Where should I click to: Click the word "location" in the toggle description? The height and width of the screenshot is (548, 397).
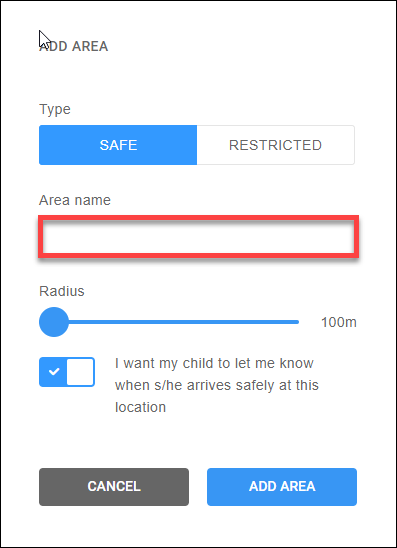(x=140, y=407)
